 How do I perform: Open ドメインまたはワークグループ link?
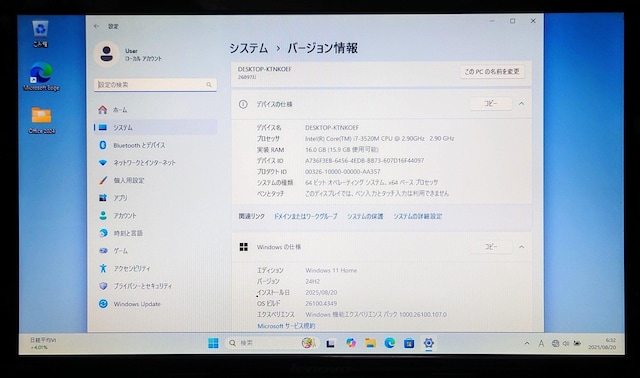click(305, 216)
